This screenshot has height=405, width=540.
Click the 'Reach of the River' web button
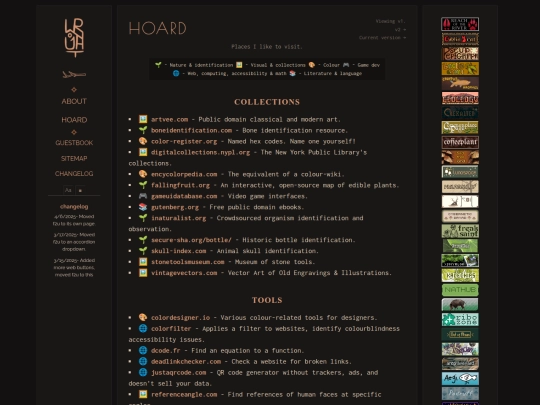[x=460, y=24]
